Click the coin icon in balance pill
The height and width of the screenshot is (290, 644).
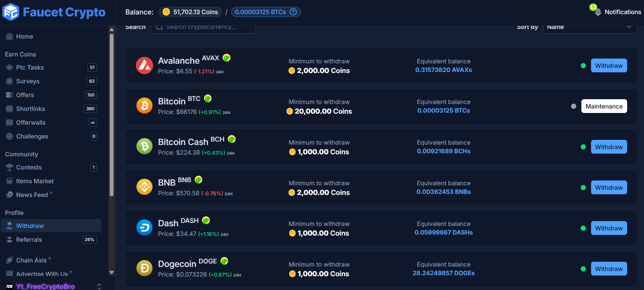[x=166, y=12]
